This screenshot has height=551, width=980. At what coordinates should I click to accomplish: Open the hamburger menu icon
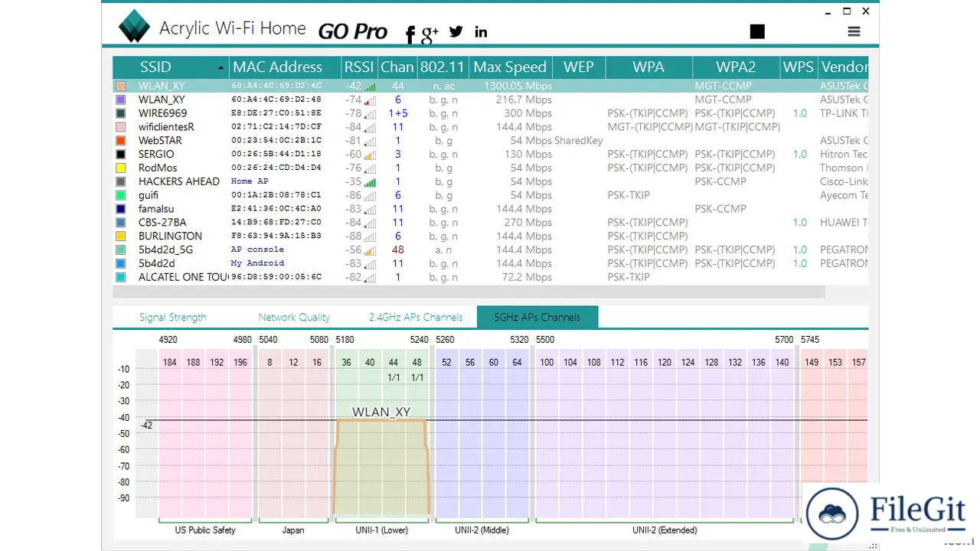coord(854,31)
